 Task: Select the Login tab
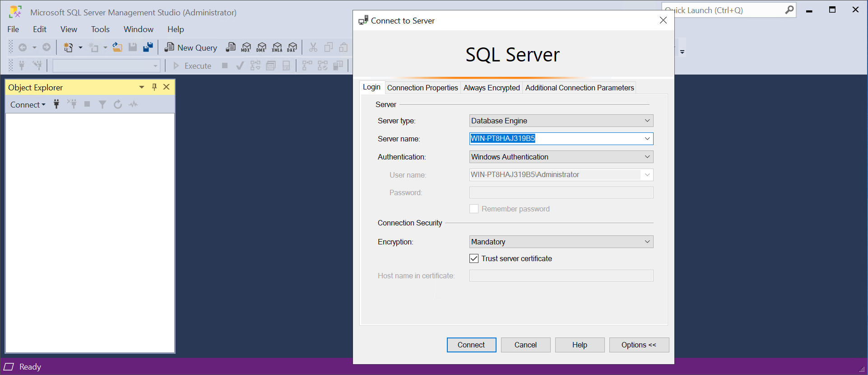tap(371, 87)
